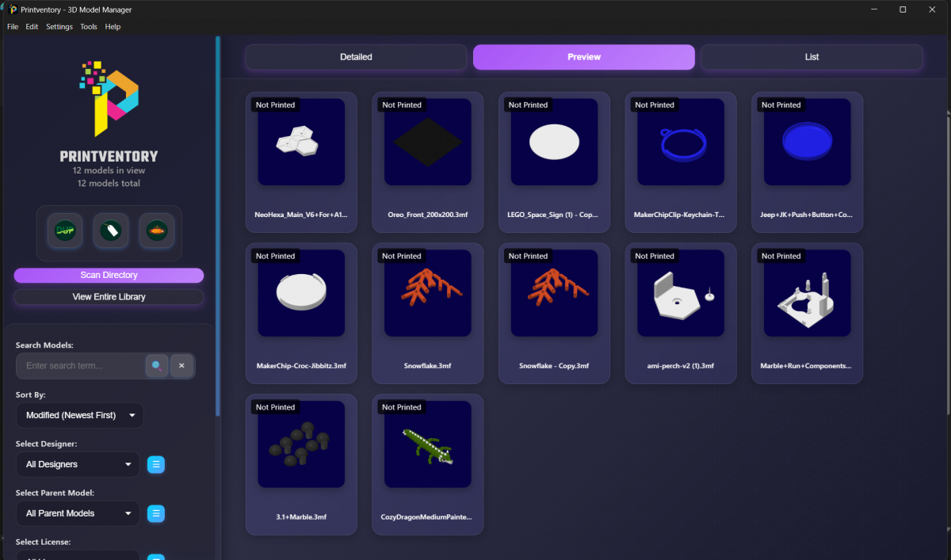Image resolution: width=951 pixels, height=560 pixels.
Task: Select the Marble+Run+Components model thumbnail
Action: 808,293
